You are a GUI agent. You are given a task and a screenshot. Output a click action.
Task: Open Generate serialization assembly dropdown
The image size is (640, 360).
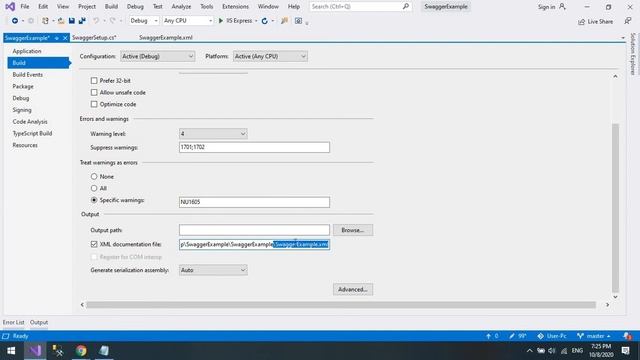point(213,270)
